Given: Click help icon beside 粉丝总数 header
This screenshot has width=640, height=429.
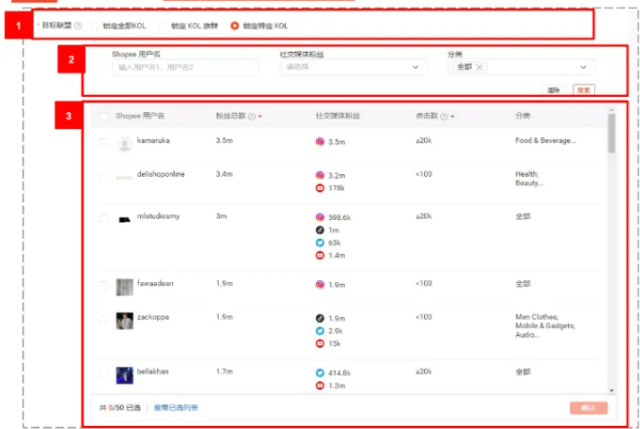Looking at the screenshot, I should [x=252, y=116].
